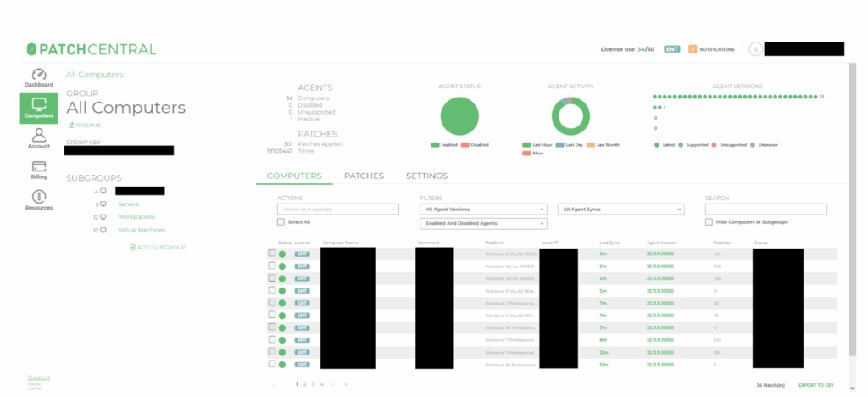Image resolution: width=868 pixels, height=397 pixels.
Task: Open the Support link at bottom left
Action: (x=39, y=377)
